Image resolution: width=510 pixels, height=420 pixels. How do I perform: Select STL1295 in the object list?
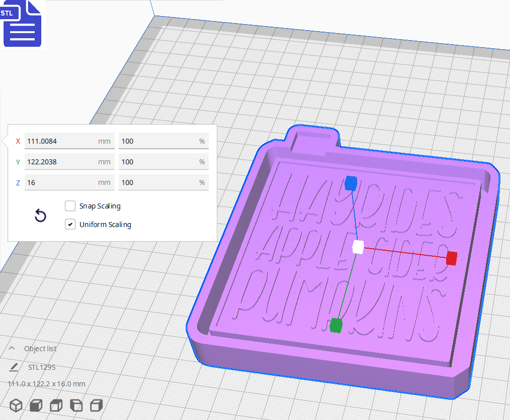(42, 367)
